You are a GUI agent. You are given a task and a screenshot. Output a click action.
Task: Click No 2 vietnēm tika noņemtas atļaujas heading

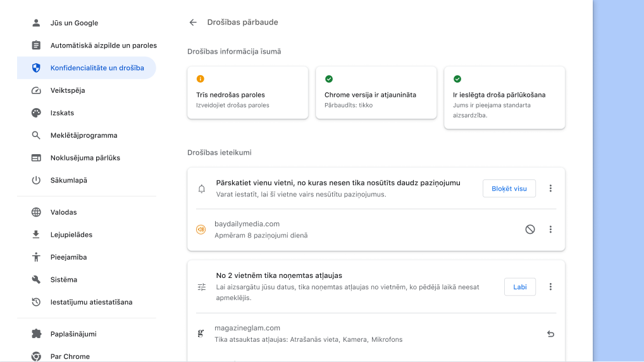[x=279, y=275]
